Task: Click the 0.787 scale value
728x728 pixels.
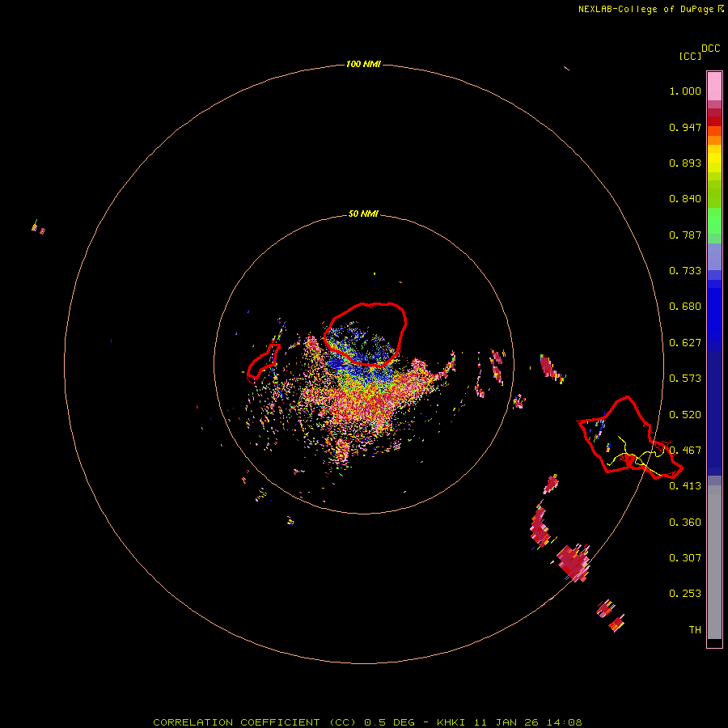Action: (685, 235)
